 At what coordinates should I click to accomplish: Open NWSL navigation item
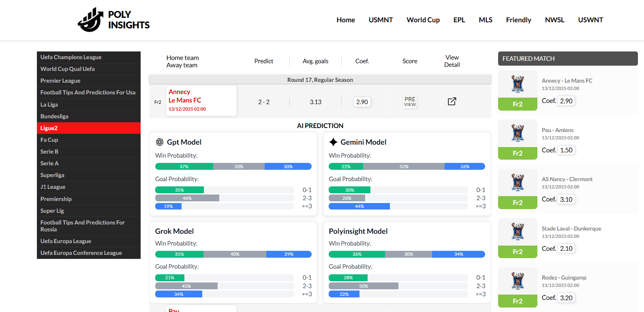[554, 20]
